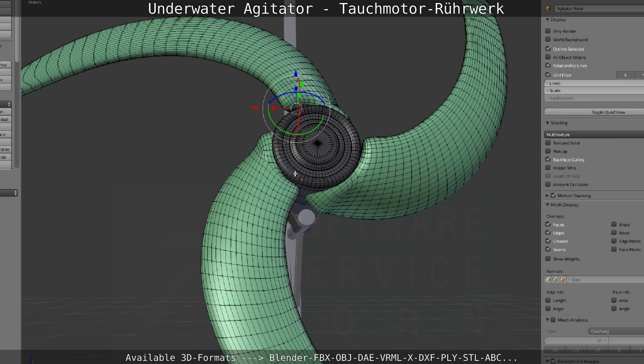Collapse the Mesh Analysis panel

[x=547, y=320]
